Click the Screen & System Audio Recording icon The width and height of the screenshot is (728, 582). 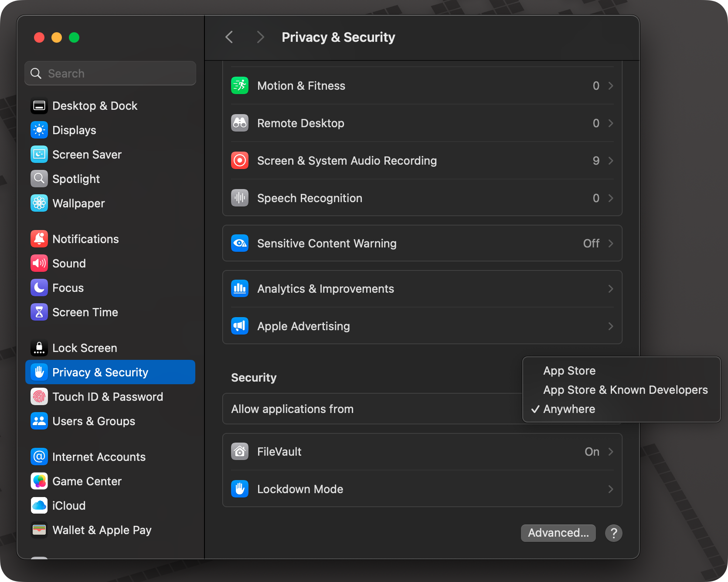pyautogui.click(x=240, y=161)
